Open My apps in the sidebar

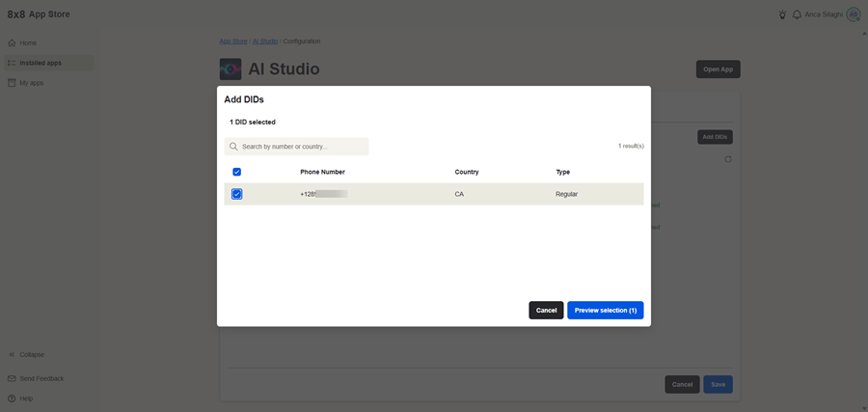point(49,83)
